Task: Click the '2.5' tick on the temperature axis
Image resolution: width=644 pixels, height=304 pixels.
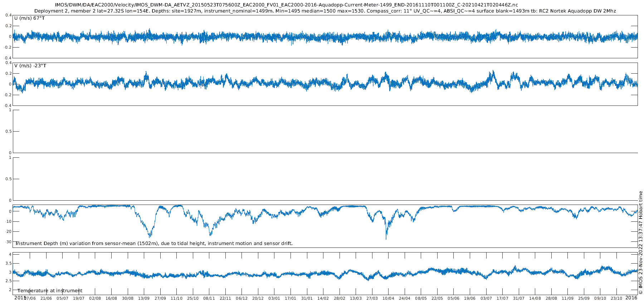Action: pos(9,281)
